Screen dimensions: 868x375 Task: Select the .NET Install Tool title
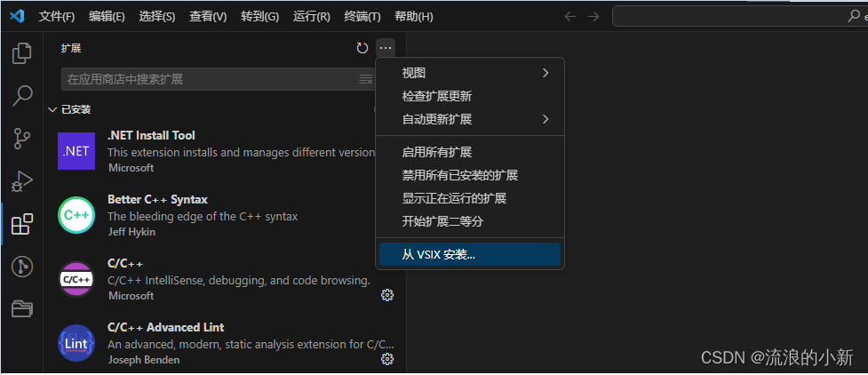(151, 135)
